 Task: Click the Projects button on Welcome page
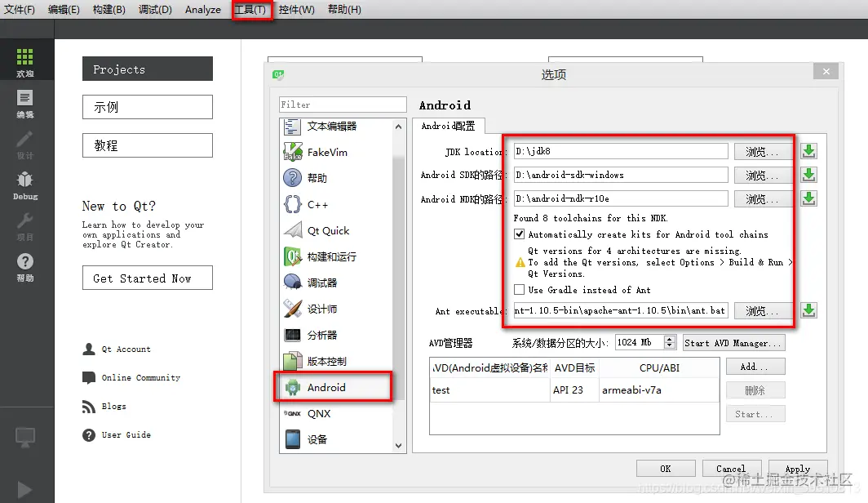[147, 69]
